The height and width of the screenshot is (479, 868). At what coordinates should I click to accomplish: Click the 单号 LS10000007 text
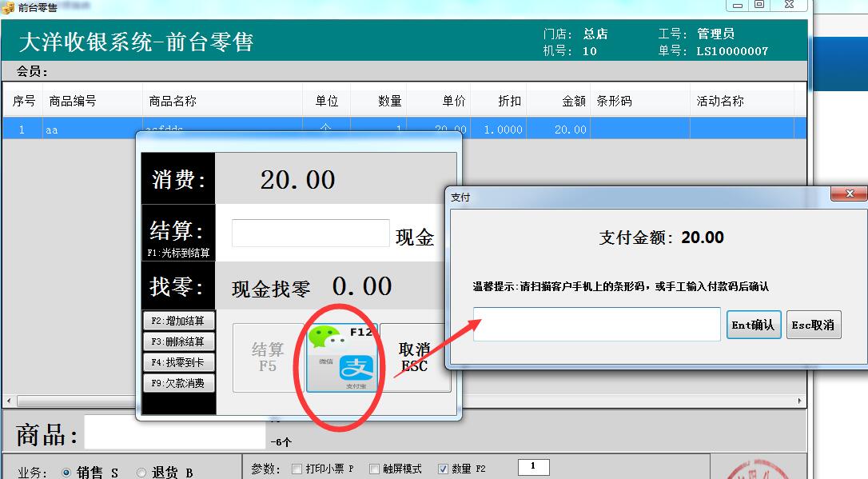[x=713, y=51]
